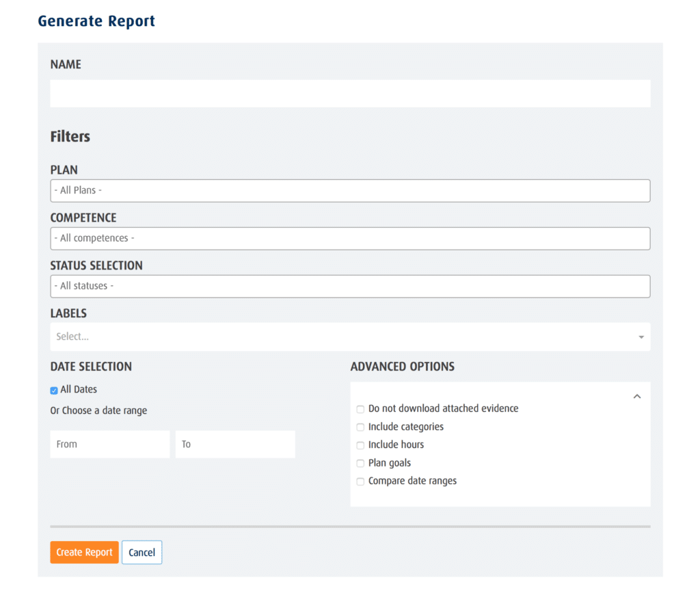This screenshot has height=591, width=700.
Task: Enable the Include hours option
Action: click(x=360, y=445)
